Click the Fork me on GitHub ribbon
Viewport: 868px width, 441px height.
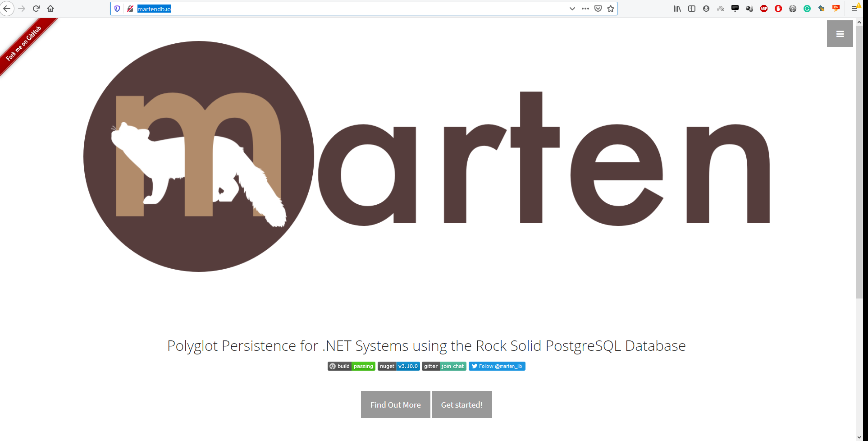tap(25, 43)
